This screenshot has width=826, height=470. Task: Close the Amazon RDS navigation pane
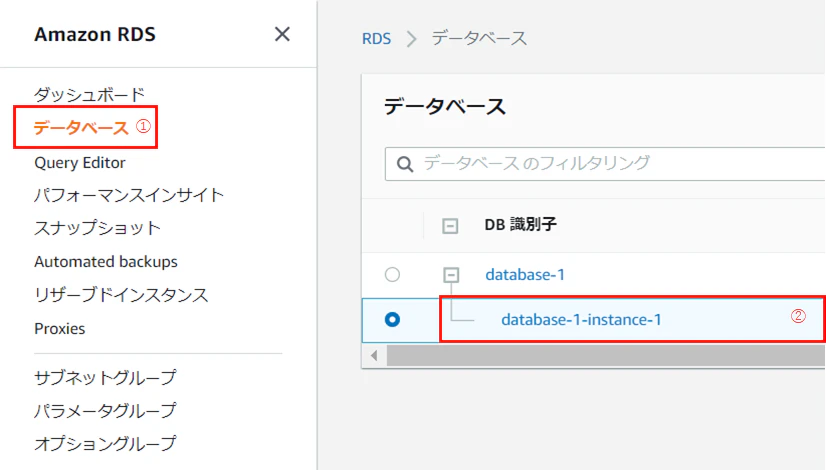282,34
